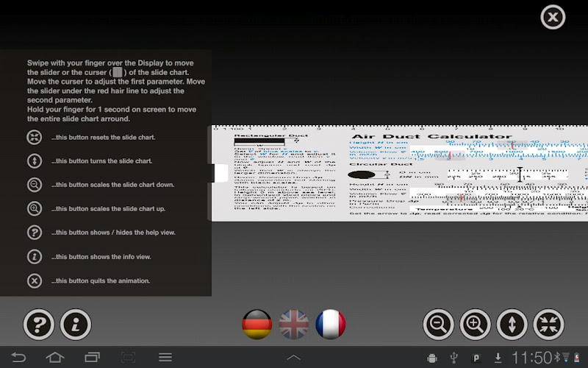Image resolution: width=588 pixels, height=368 pixels.
Task: Switch language to German flag
Action: [x=257, y=325]
